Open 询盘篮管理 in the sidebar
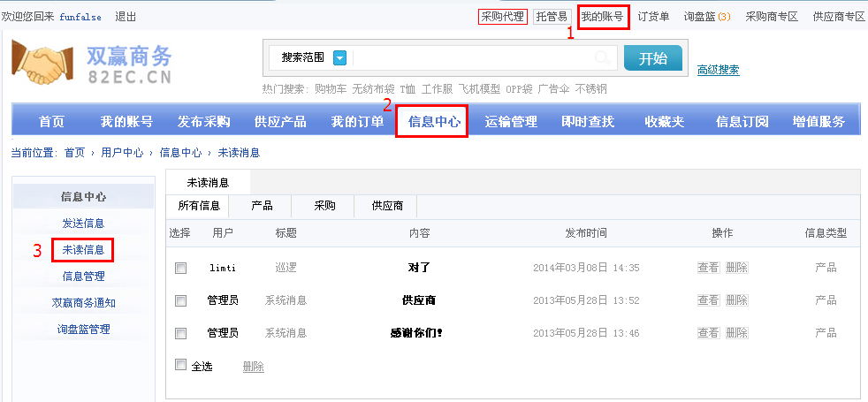The height and width of the screenshot is (402, 868). [x=83, y=330]
